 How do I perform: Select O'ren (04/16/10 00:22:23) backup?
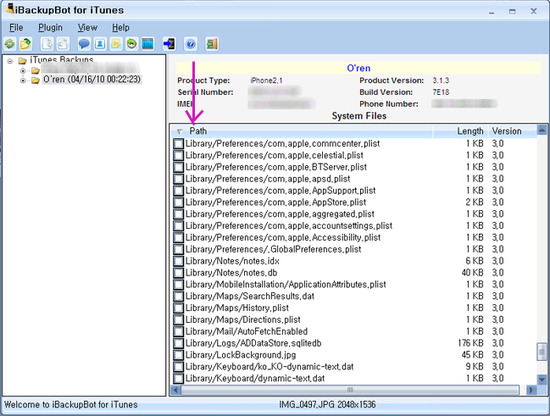92,80
